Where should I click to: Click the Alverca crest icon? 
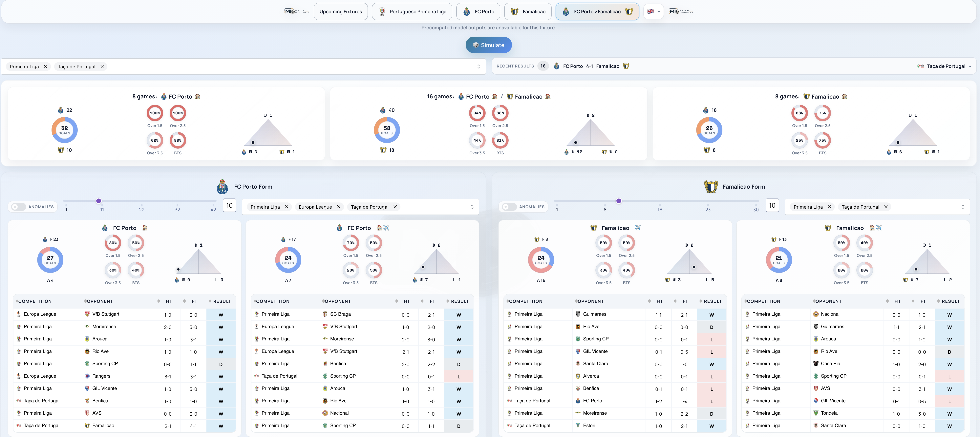coord(578,376)
